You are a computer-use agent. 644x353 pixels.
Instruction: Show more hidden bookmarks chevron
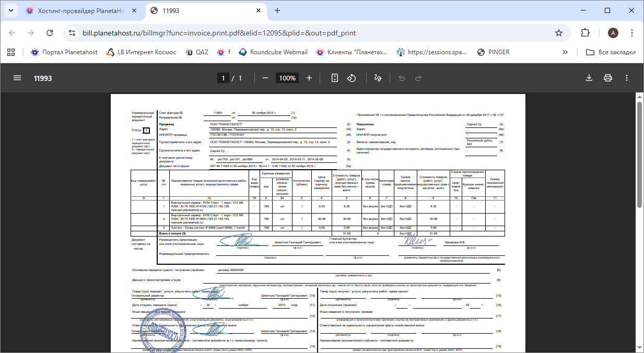(565, 52)
